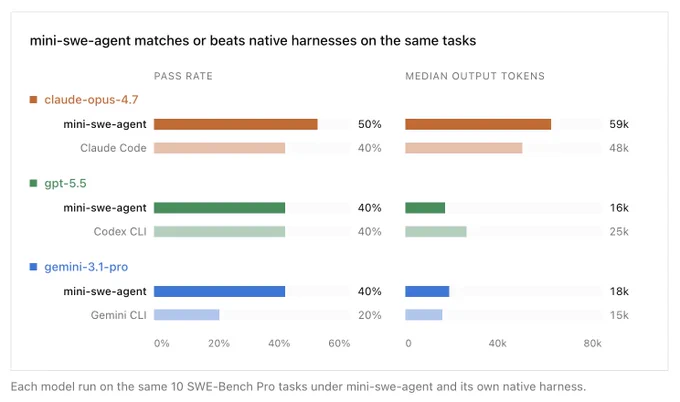Click the 59k median output tokens bar
Viewport: 680px width, 402px height.
click(x=478, y=124)
